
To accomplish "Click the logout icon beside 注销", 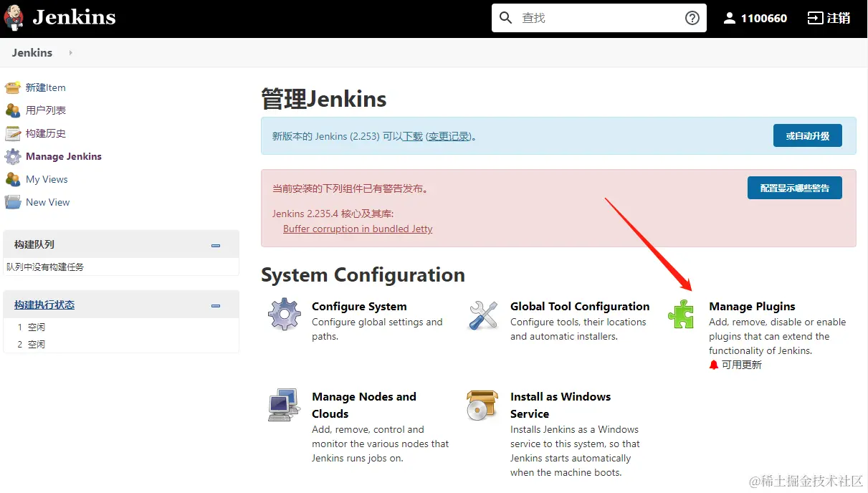I will [x=815, y=18].
